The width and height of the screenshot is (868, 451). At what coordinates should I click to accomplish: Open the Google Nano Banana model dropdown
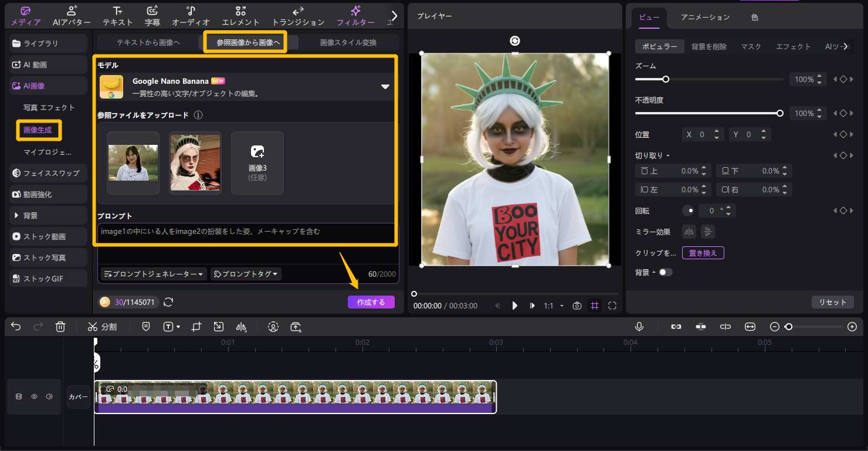[385, 87]
